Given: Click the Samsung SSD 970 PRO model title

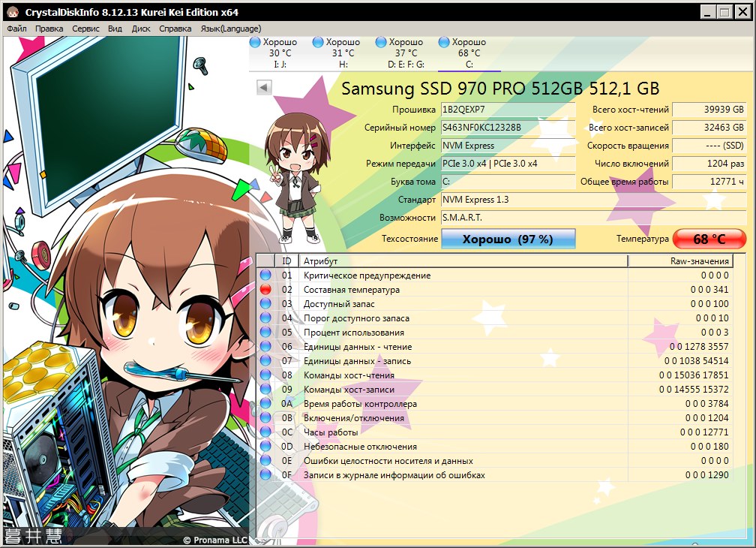Looking at the screenshot, I should coord(500,89).
